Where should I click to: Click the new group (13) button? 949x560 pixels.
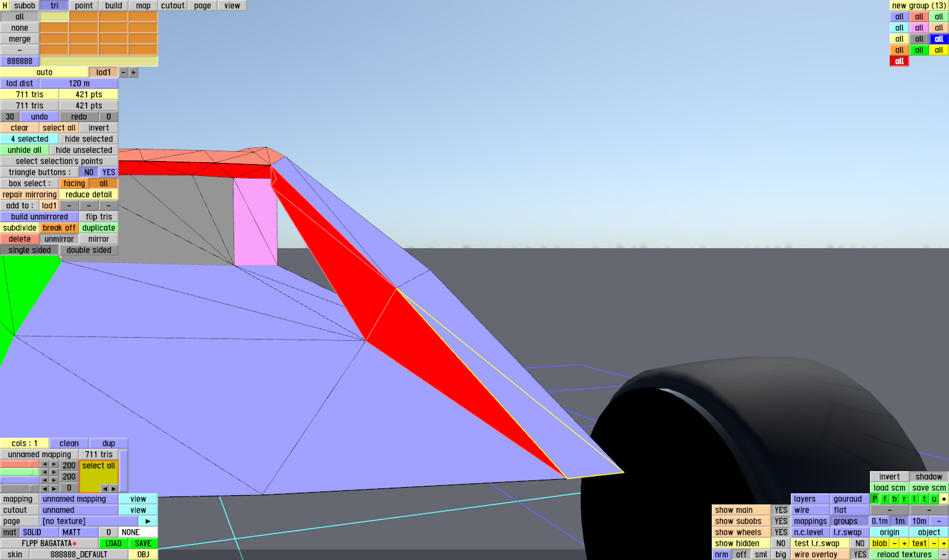coord(919,6)
